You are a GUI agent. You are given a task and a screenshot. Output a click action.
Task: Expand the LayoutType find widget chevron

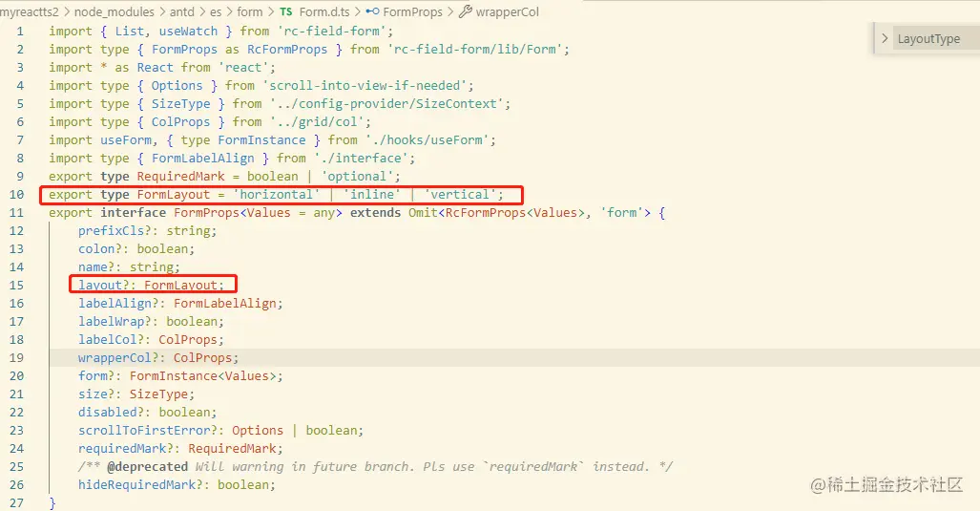[x=885, y=38]
